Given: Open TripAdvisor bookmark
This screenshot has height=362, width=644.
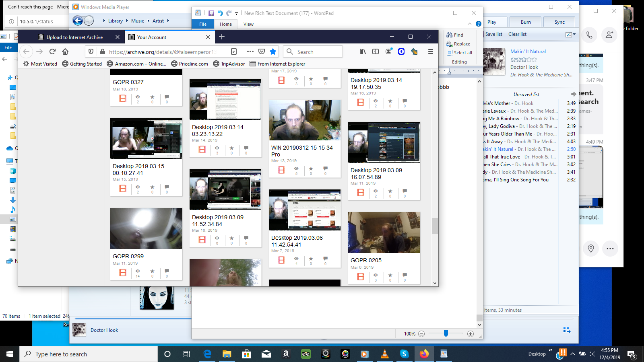Looking at the screenshot, I should [x=229, y=64].
